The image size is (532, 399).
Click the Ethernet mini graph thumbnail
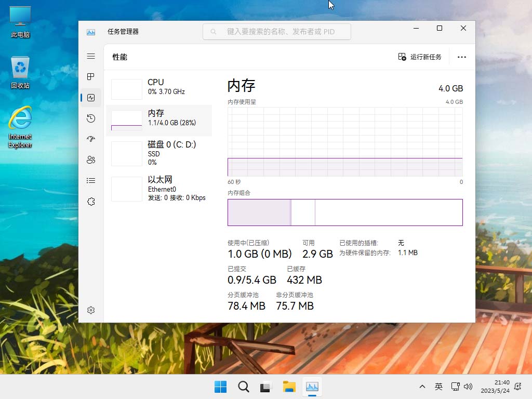127,189
